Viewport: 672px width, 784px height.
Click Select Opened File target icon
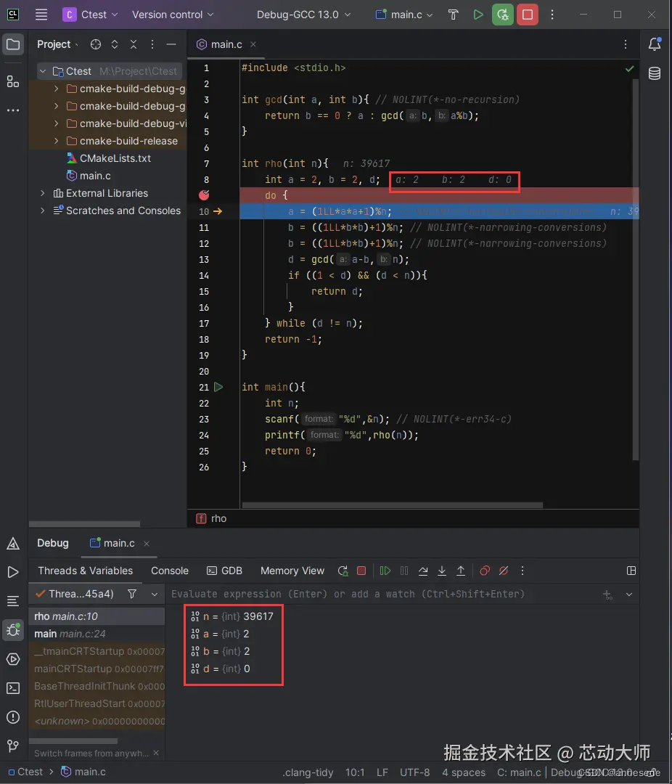(96, 44)
